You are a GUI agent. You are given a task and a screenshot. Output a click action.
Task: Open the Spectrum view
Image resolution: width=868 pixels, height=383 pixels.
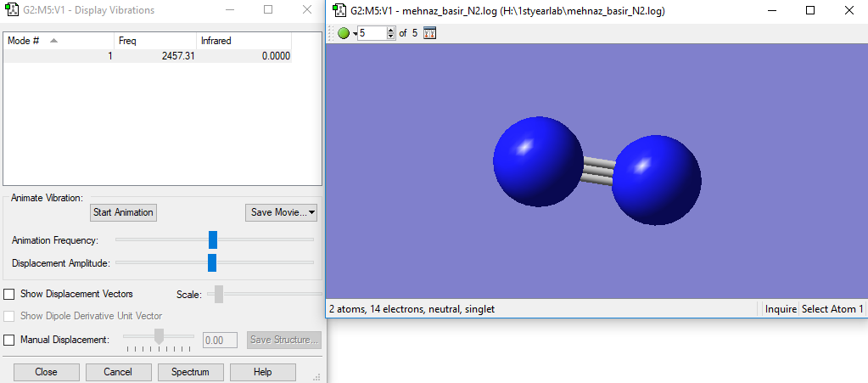coord(190,372)
